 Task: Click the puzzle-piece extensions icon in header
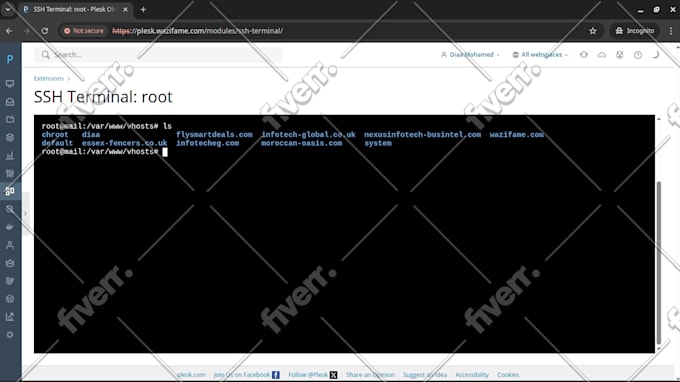click(584, 55)
